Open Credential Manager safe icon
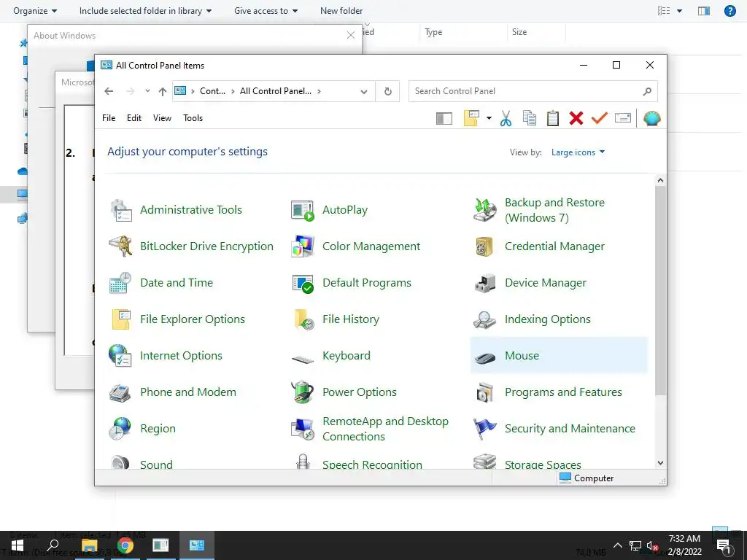This screenshot has height=560, width=747. 485,246
